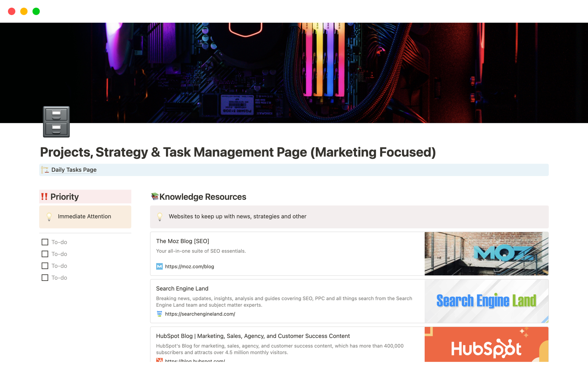The height and width of the screenshot is (368, 588).
Task: Click the file cabinet page icon
Action: coord(56,122)
